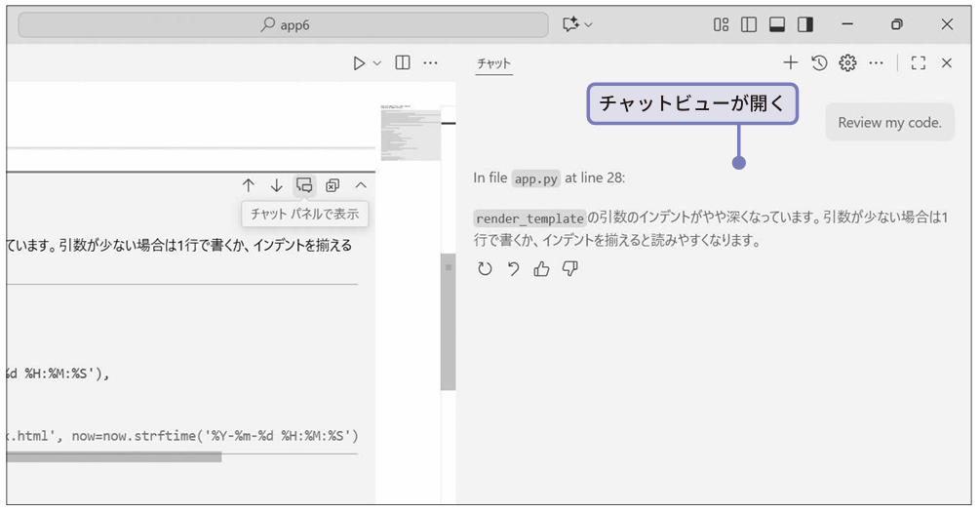Go to previous review comment arrow
This screenshot has height=513, width=980.
coord(248,185)
